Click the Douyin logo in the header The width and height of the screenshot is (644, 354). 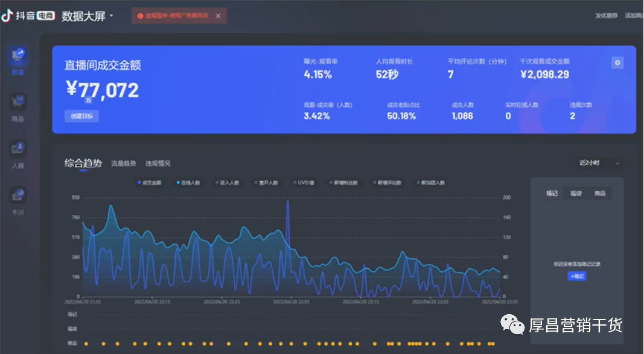(7, 16)
